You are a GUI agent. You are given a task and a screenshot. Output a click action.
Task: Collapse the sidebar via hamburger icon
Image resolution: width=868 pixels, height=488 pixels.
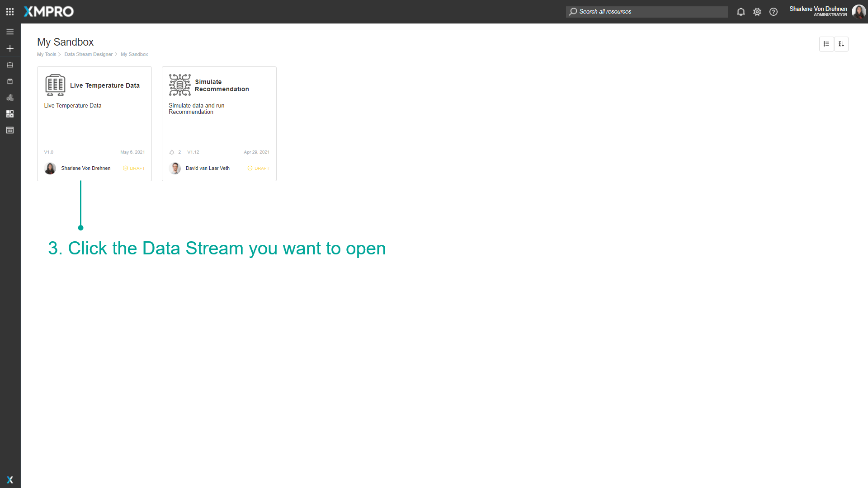pos(9,32)
